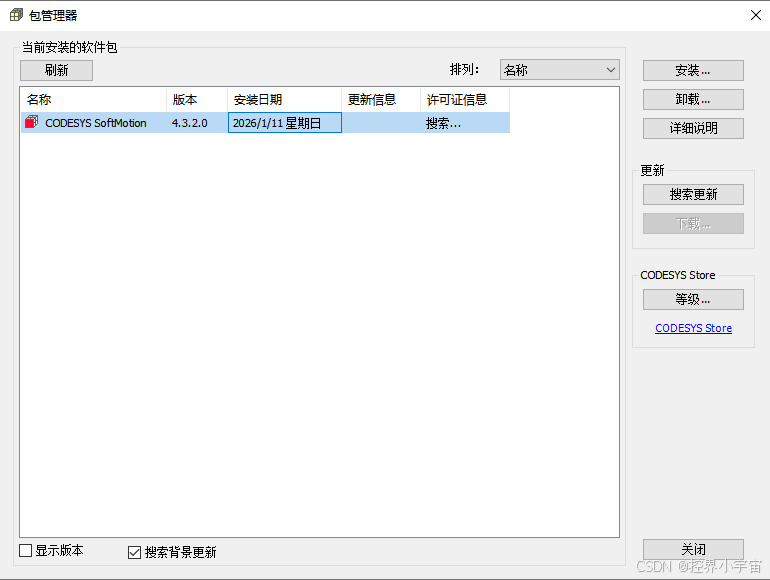Open the CODESYS Store hyperlink
770x580 pixels.
693,328
